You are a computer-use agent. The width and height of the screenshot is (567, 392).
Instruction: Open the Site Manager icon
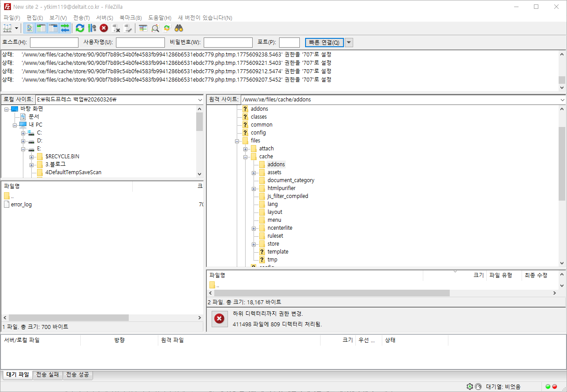[x=7, y=28]
